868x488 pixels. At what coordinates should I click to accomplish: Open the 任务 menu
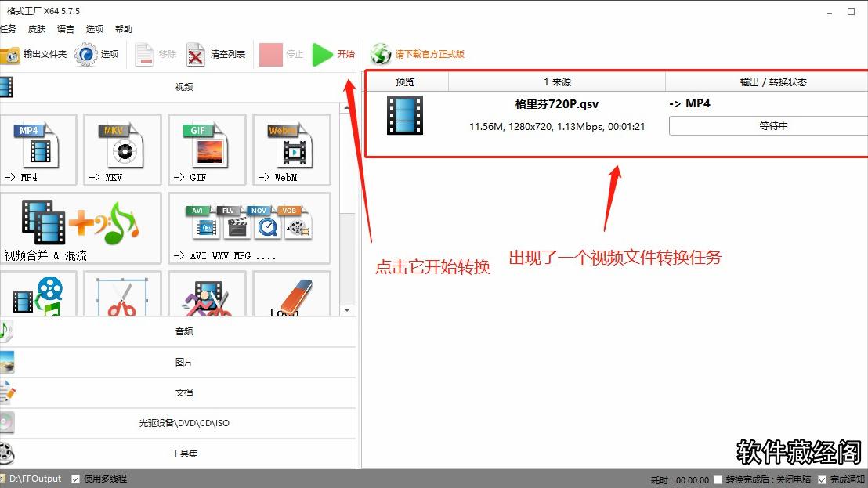[9, 29]
